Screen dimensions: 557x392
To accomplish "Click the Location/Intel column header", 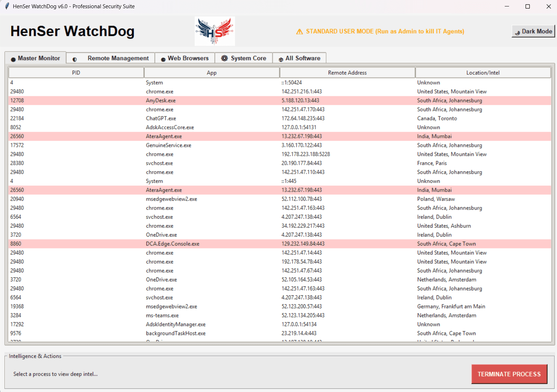I will click(483, 73).
